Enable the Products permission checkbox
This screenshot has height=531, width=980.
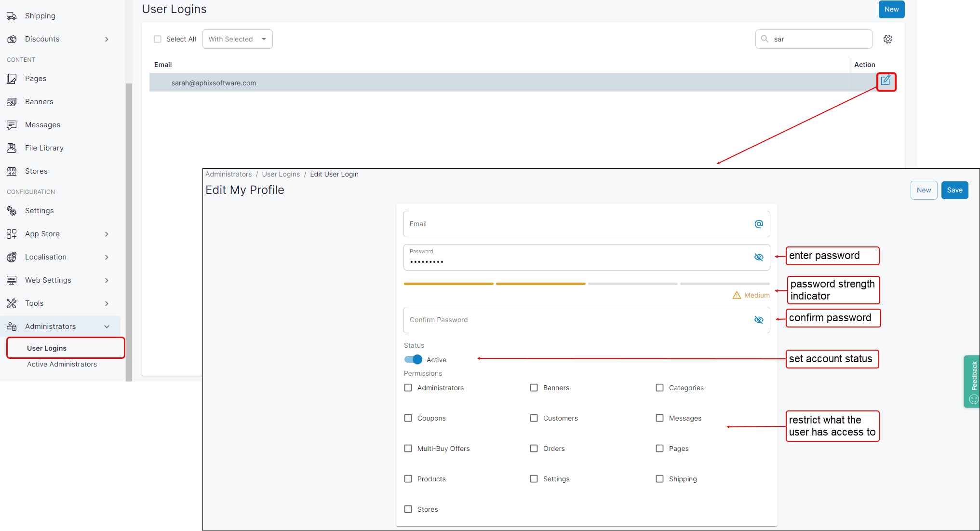tap(408, 479)
